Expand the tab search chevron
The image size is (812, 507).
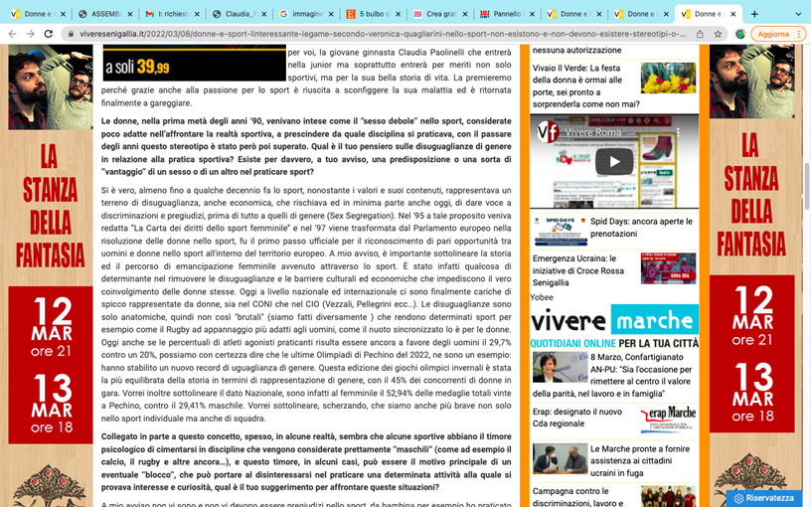(796, 14)
